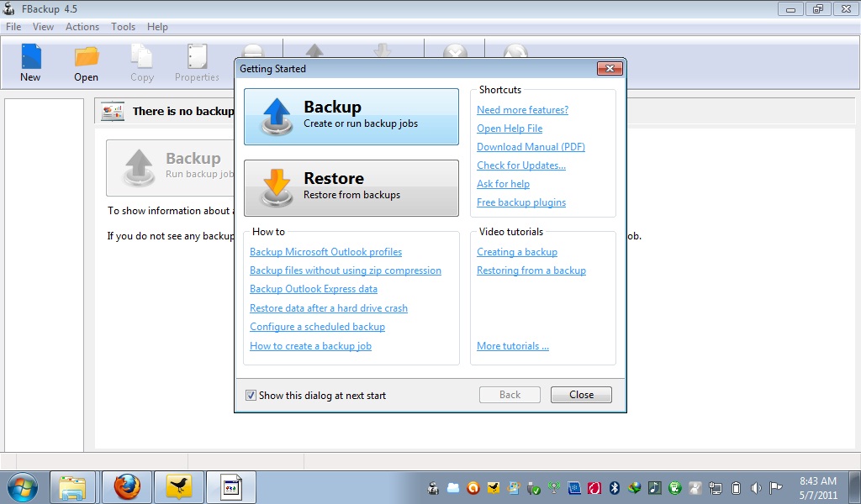
Task: Open the yellow bird app on taskbar
Action: point(179,487)
